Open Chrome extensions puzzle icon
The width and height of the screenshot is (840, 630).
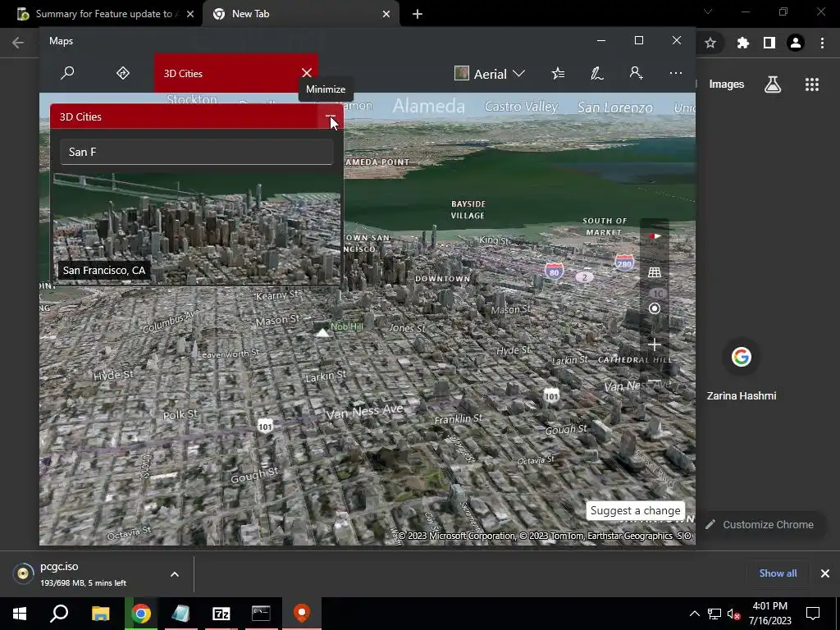coord(742,43)
